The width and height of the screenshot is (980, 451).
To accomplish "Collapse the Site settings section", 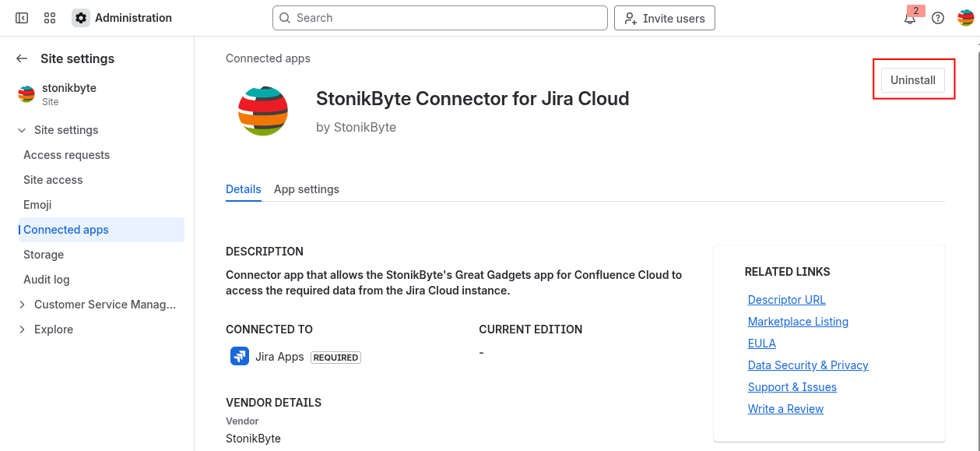I will [x=22, y=130].
